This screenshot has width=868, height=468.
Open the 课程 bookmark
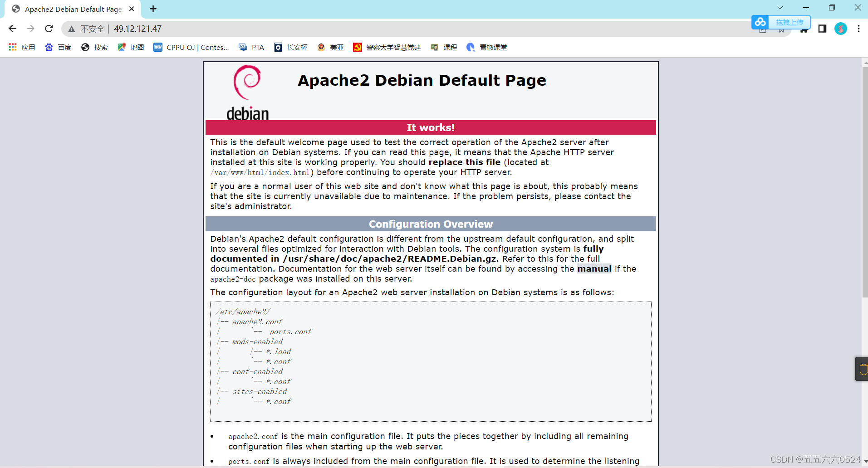(444, 47)
